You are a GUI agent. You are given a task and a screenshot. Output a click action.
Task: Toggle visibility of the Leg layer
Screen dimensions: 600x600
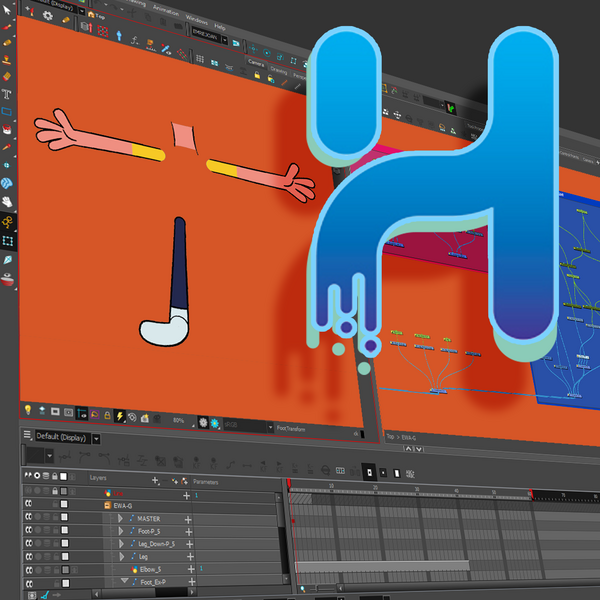pyautogui.click(x=29, y=556)
